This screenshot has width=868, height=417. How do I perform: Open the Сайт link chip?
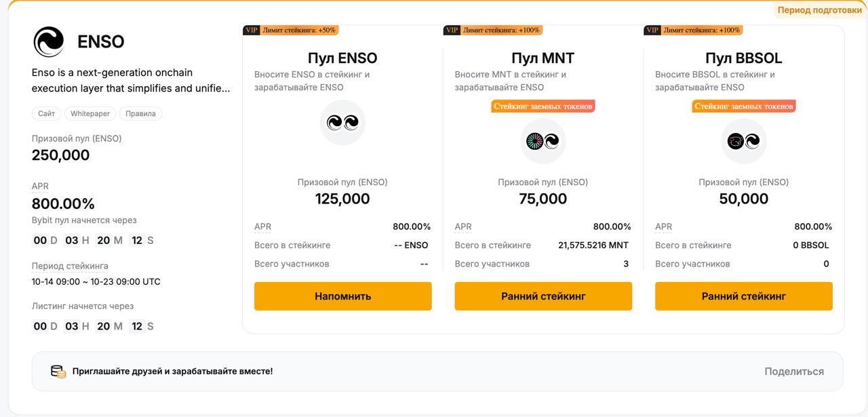(x=47, y=114)
